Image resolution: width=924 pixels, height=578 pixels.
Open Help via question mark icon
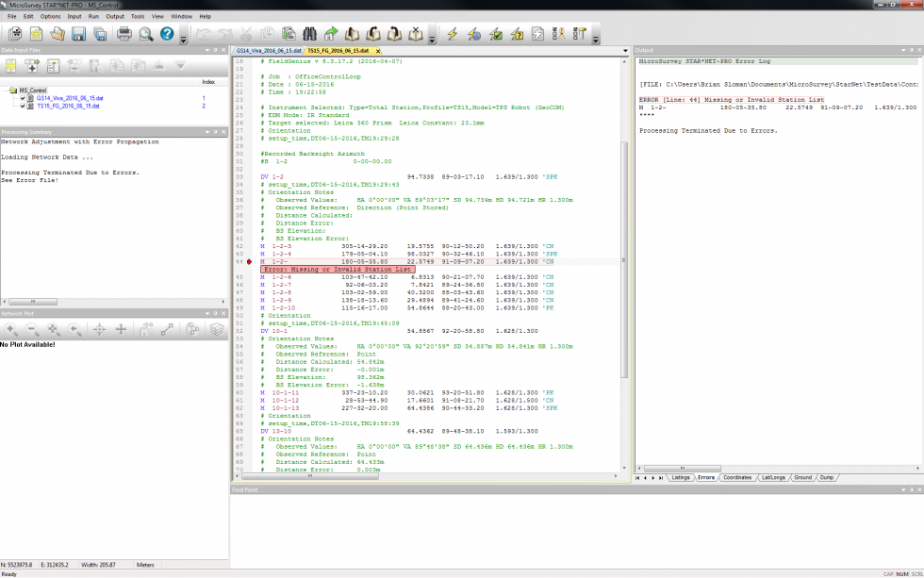[167, 35]
